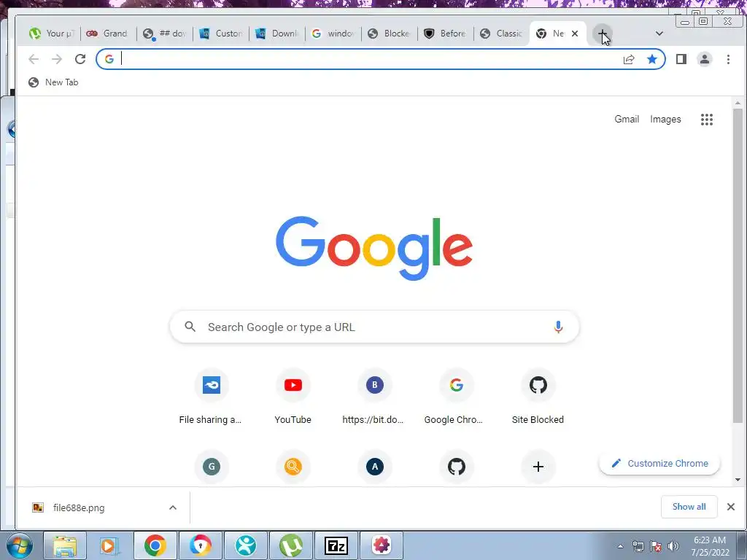Toggle the bookmark star for this tab
The image size is (747, 560).
[651, 59]
